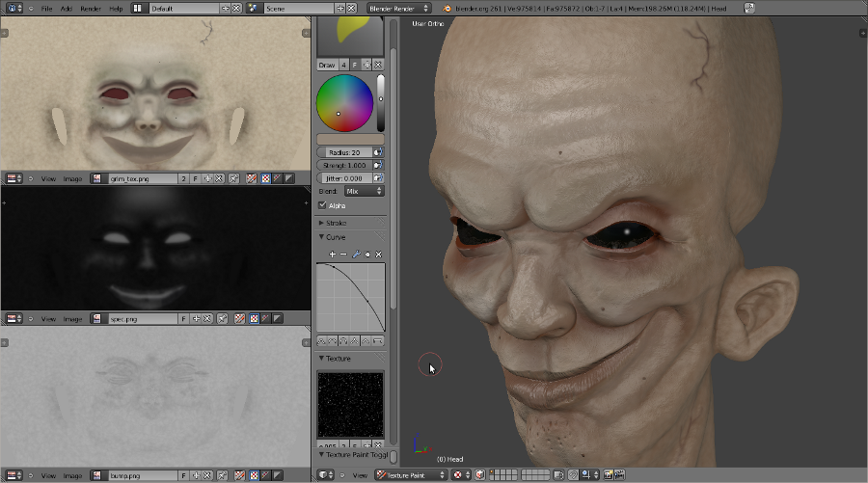868x483 pixels.
Task: Open the Image menu for grim_tex.png editor
Action: point(73,178)
